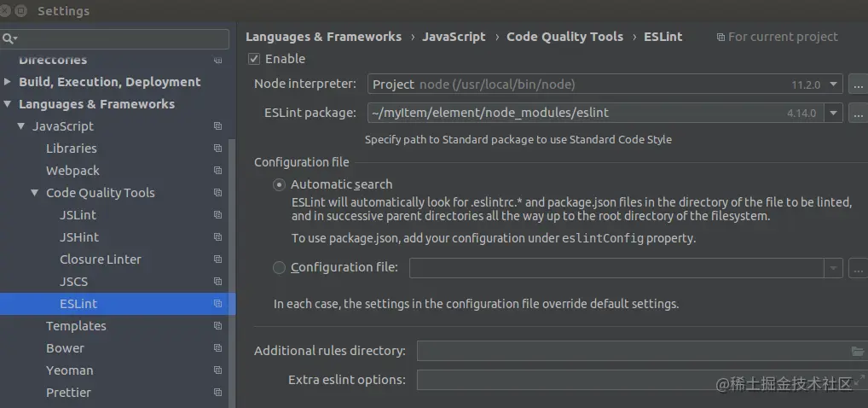
Task: Click the search magnifier icon in the settings search box
Action: tap(8, 39)
